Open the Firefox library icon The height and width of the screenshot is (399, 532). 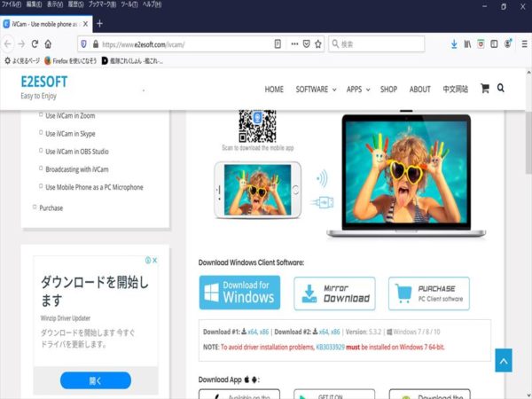(467, 43)
